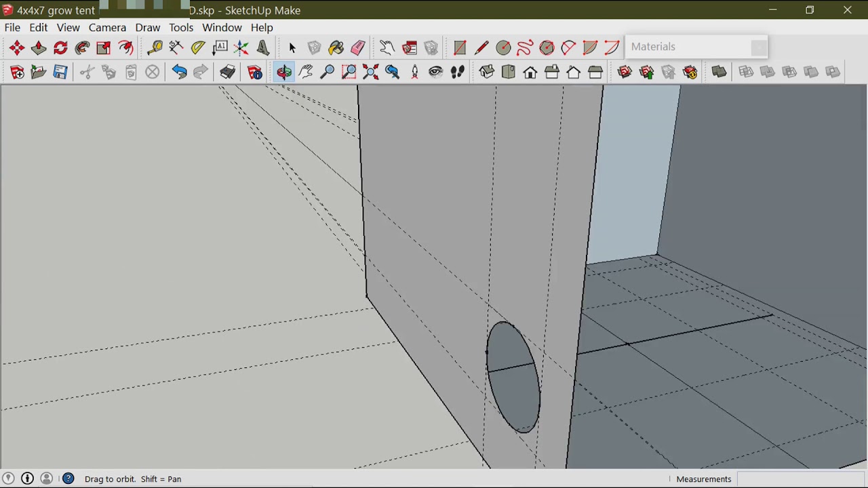Activate the Push/Pull tool
The height and width of the screenshot is (488, 868).
point(39,47)
